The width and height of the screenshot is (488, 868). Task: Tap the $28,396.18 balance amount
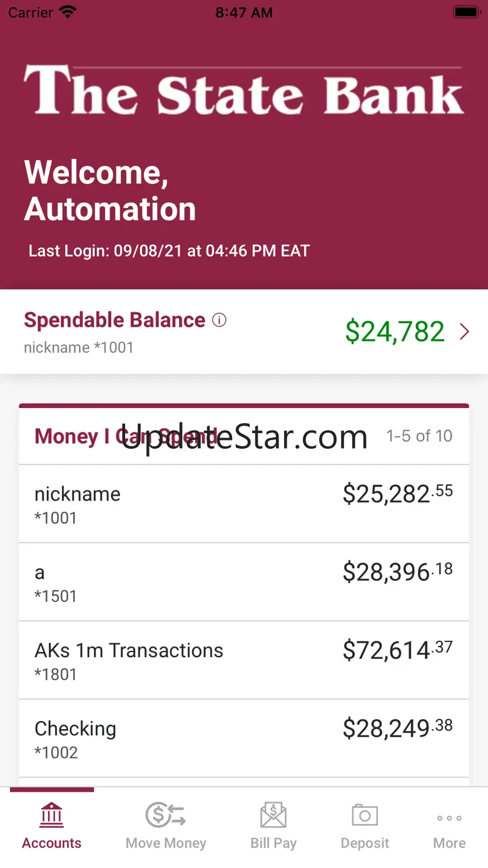(x=397, y=572)
